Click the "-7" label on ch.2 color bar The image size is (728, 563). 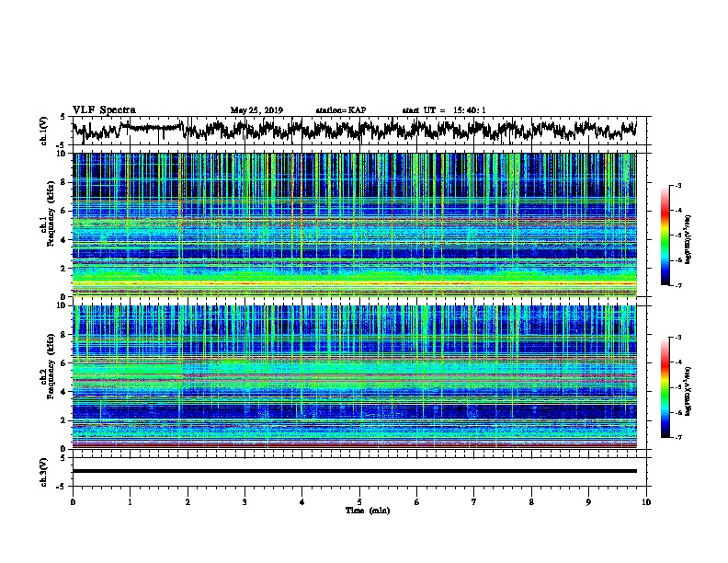[x=678, y=438]
